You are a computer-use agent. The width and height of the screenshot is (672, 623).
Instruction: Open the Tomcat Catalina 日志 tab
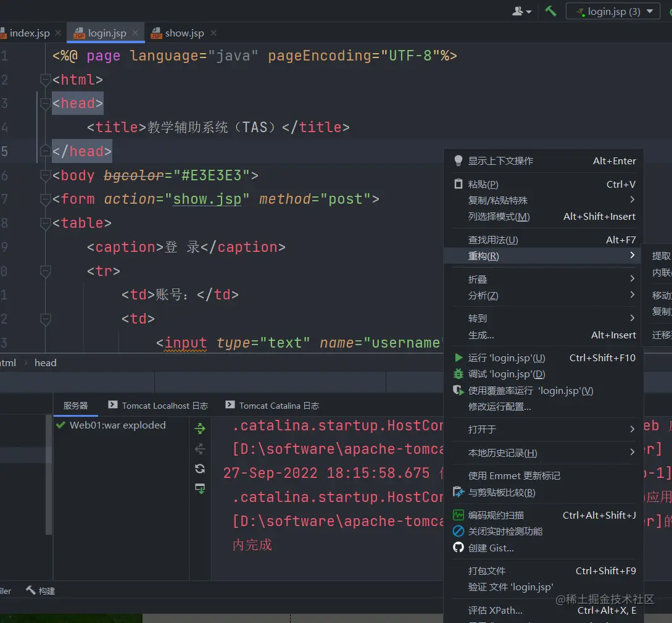[273, 406]
